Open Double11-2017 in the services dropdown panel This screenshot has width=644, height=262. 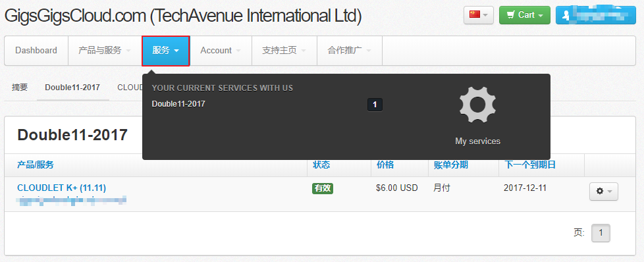coord(178,104)
